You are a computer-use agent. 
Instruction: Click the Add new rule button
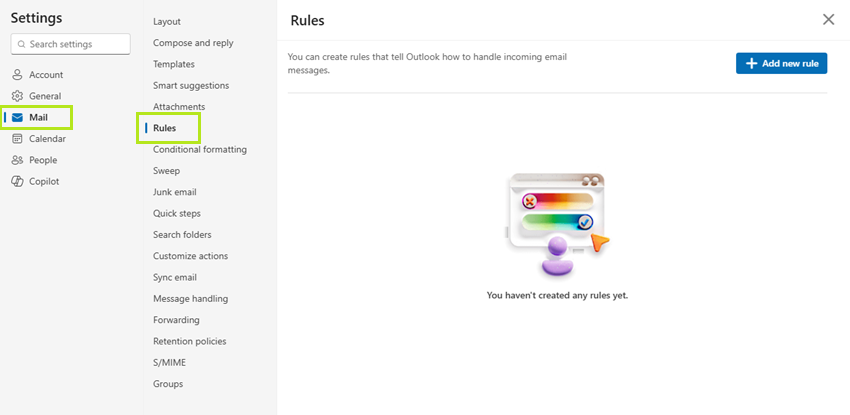tap(781, 63)
